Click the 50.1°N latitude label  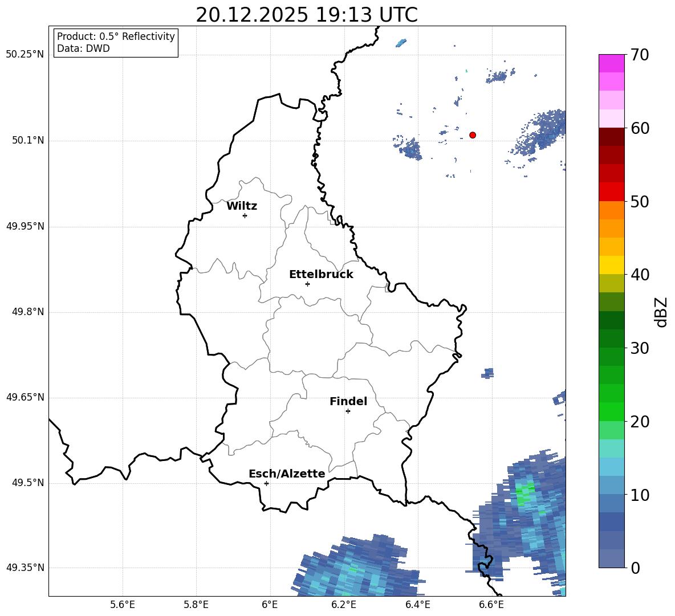(28, 141)
